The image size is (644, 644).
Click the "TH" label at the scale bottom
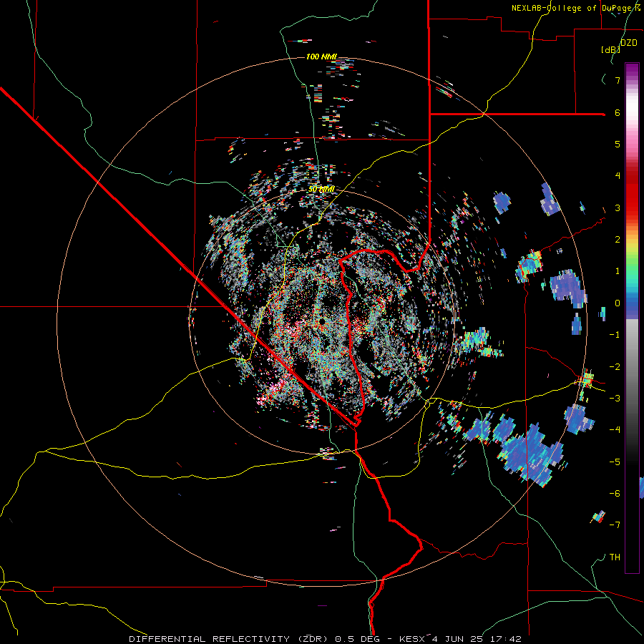click(x=615, y=557)
